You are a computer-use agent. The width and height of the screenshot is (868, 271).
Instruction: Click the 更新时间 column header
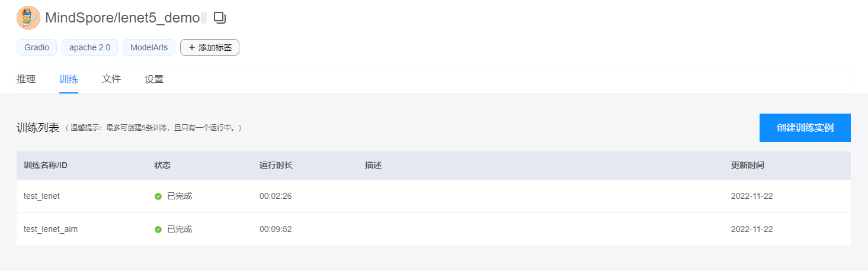pyautogui.click(x=747, y=166)
